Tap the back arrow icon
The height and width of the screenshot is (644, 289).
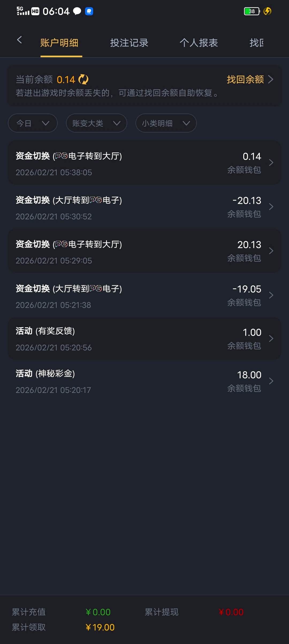tap(19, 40)
